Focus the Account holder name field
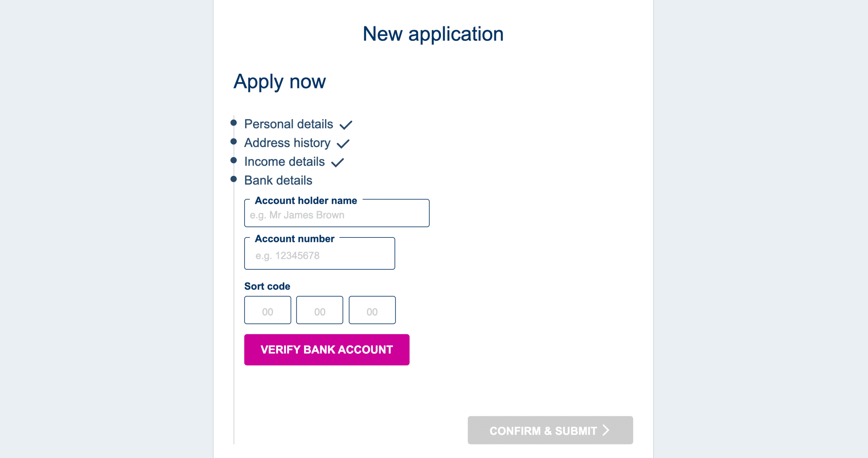The image size is (868, 458). tap(337, 215)
